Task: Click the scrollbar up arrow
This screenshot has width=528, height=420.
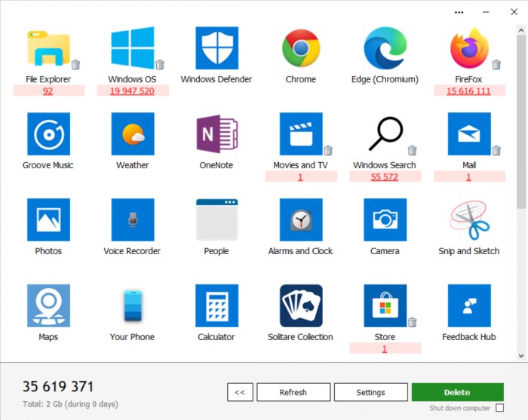Action: click(x=521, y=30)
